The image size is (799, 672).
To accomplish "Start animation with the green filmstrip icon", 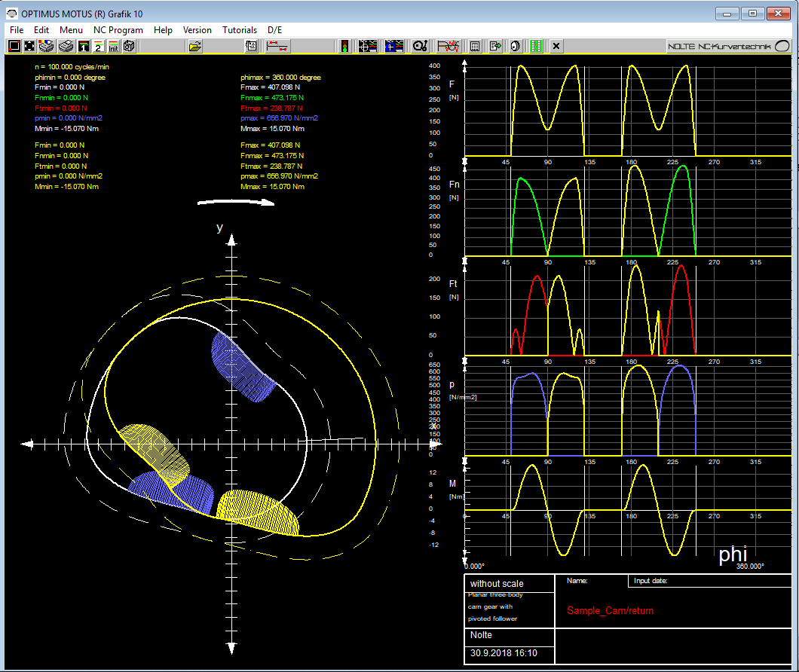I will 537,46.
